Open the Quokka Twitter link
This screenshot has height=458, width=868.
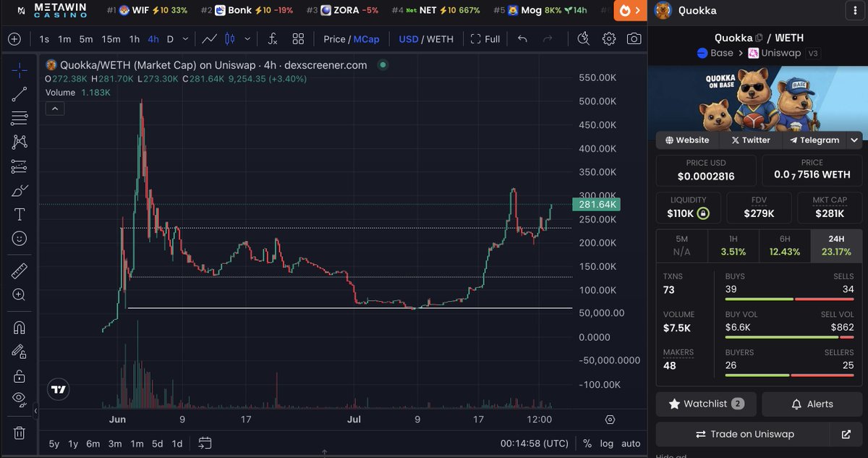pos(750,140)
